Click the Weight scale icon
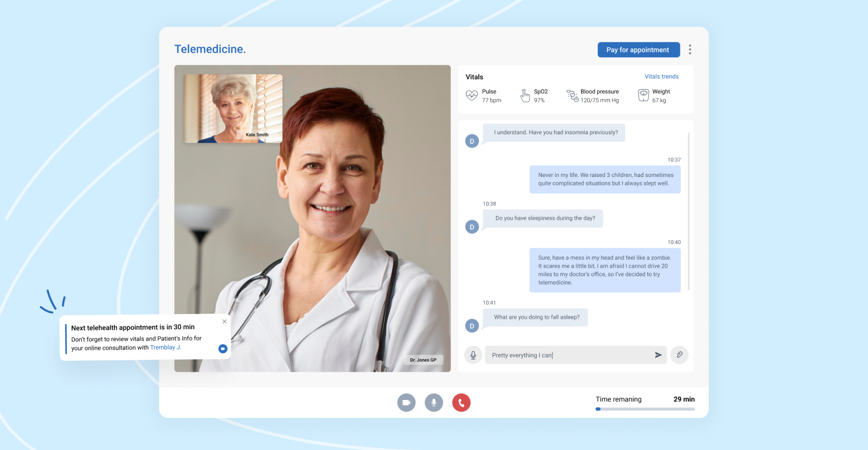The width and height of the screenshot is (868, 450). pyautogui.click(x=644, y=95)
